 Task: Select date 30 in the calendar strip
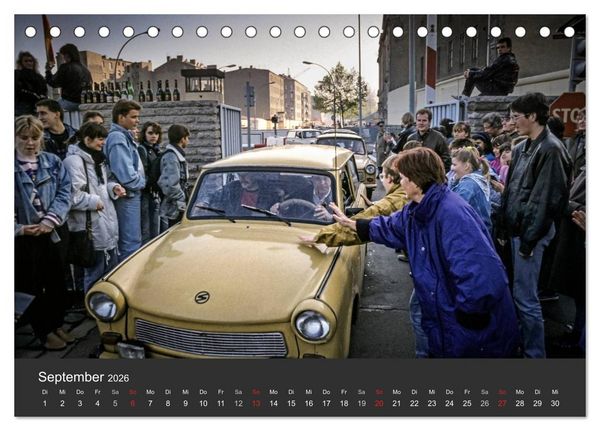(555, 403)
